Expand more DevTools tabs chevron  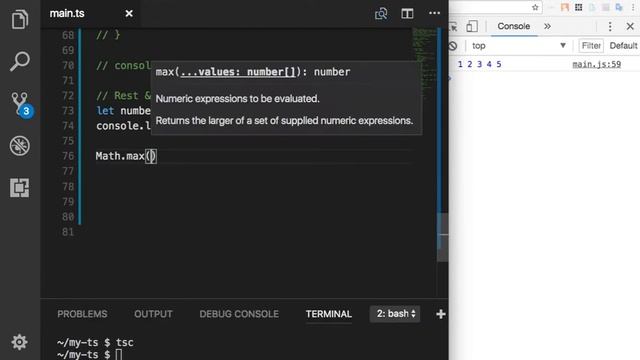[x=547, y=26]
